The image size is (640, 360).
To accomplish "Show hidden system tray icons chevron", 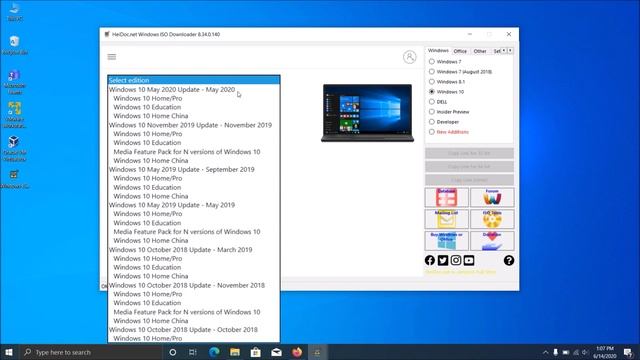I will tap(545, 352).
